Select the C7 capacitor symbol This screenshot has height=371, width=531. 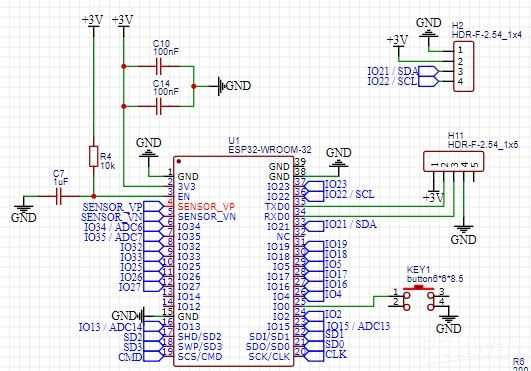(59, 196)
